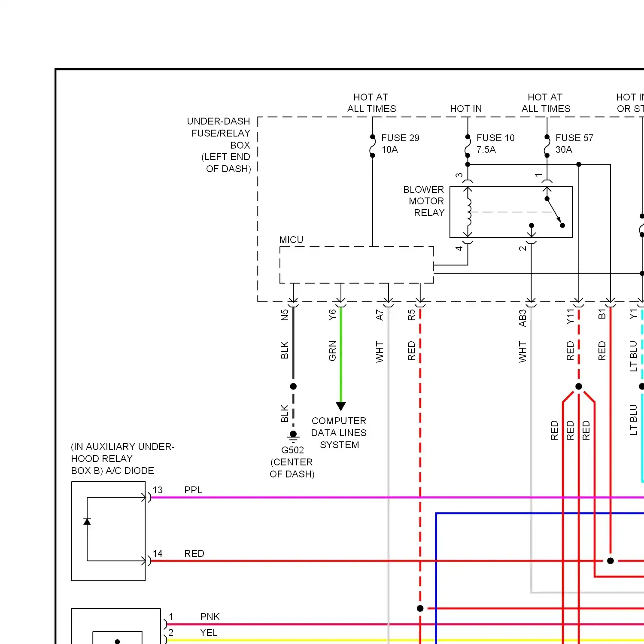The height and width of the screenshot is (644, 644).
Task: Select connector label "N5"
Action: [x=285, y=315]
